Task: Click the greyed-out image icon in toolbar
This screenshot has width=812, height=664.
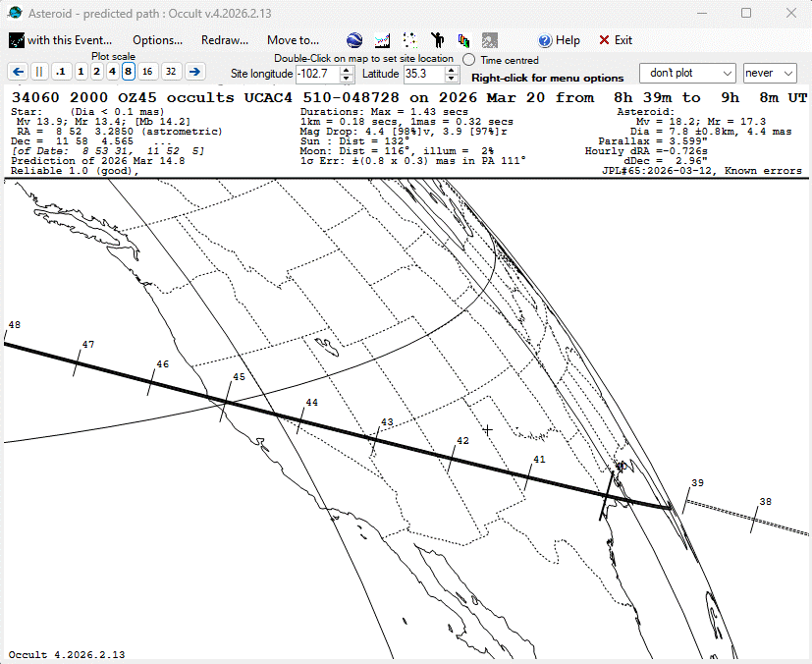Action: tap(489, 40)
